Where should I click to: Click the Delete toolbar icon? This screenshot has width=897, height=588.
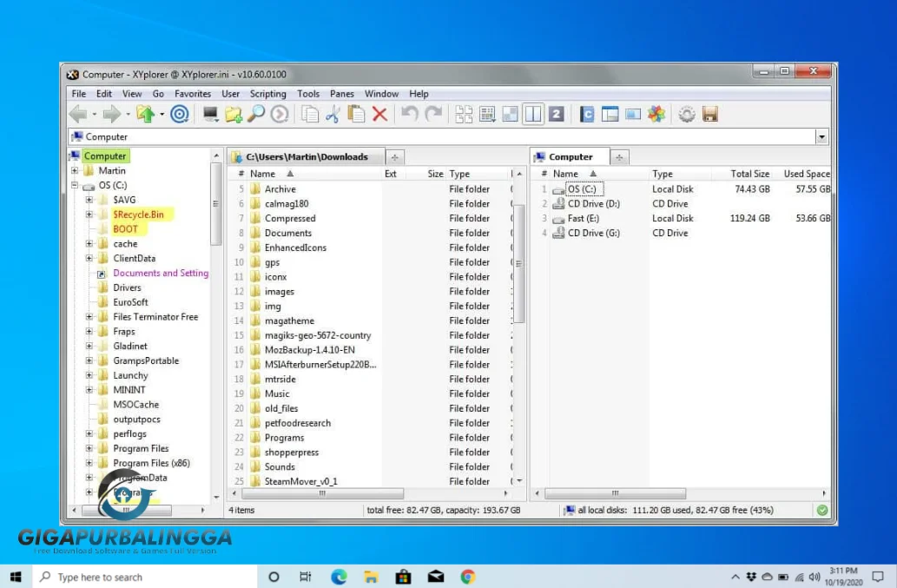click(x=379, y=113)
